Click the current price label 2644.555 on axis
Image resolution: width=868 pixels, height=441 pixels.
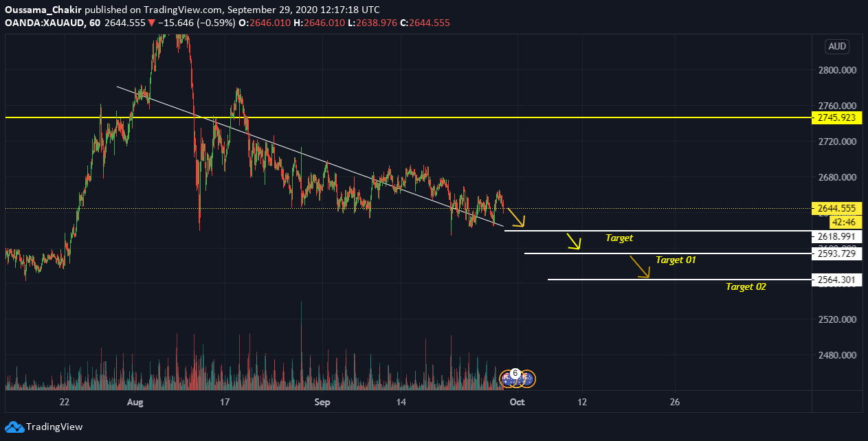tap(836, 208)
